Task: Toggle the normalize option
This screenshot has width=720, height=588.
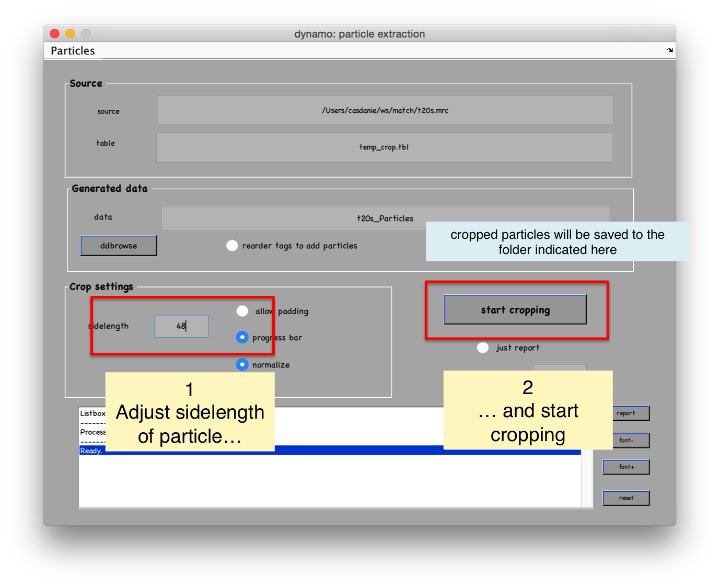Action: point(242,364)
